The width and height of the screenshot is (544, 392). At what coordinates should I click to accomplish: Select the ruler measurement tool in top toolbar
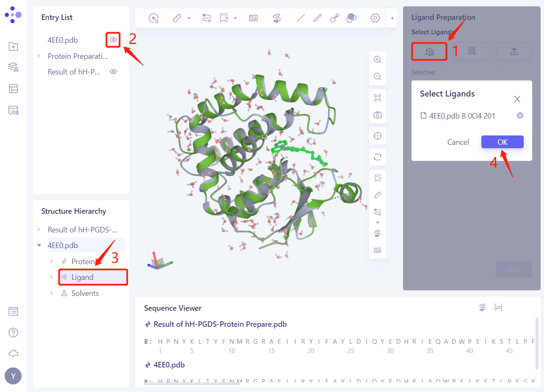tap(177, 18)
